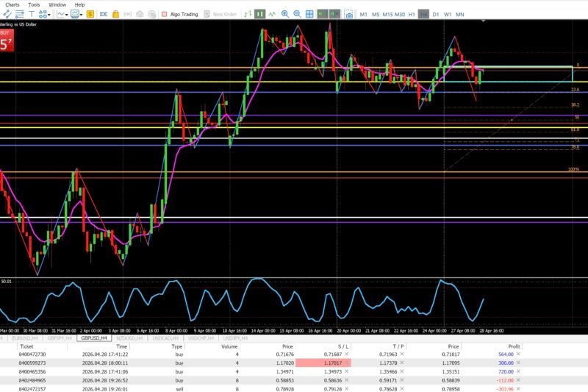The image size is (588, 392).
Task: Select the D1 timeframe
Action: [x=435, y=14]
